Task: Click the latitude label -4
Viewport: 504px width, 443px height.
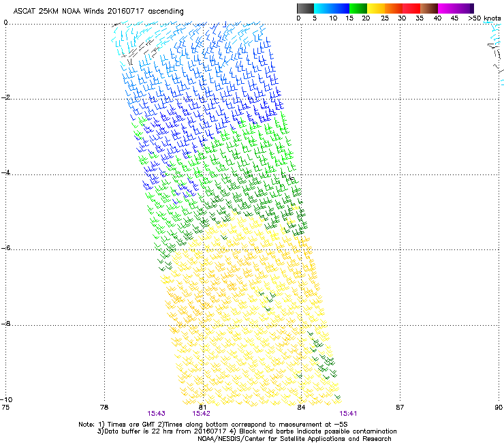Action: (x=5, y=172)
